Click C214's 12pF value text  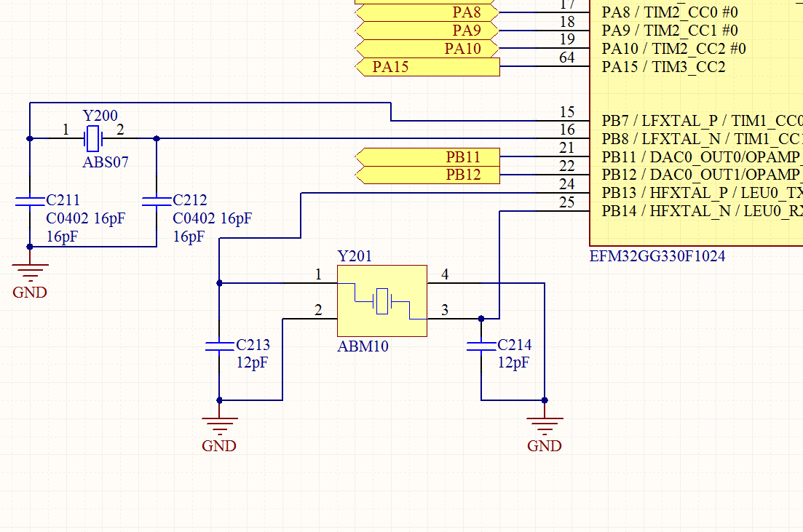pyautogui.click(x=514, y=362)
